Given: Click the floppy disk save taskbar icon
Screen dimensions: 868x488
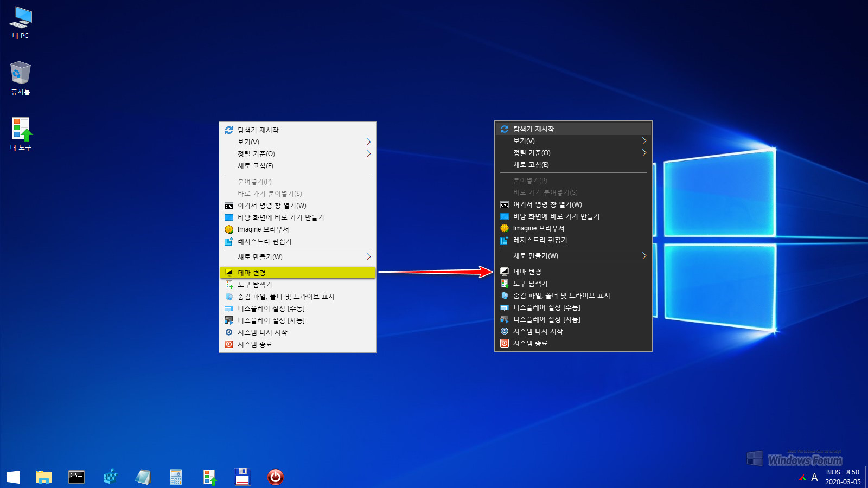Looking at the screenshot, I should pos(242,477).
